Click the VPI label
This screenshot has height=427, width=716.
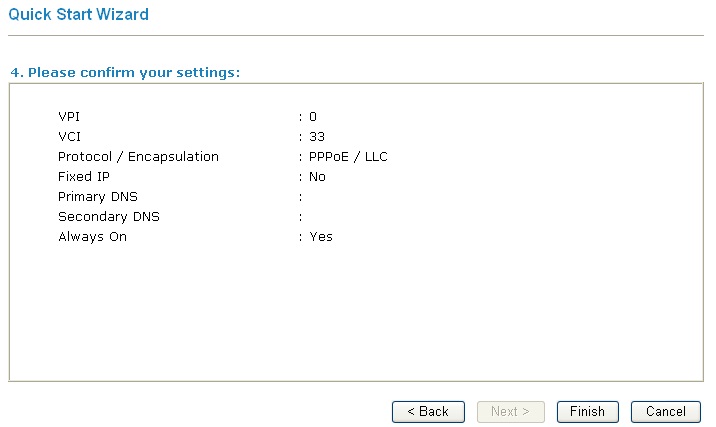pyautogui.click(x=68, y=117)
